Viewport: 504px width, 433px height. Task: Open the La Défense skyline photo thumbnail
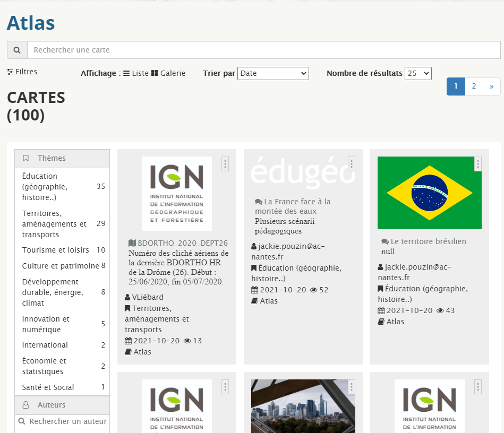303,406
